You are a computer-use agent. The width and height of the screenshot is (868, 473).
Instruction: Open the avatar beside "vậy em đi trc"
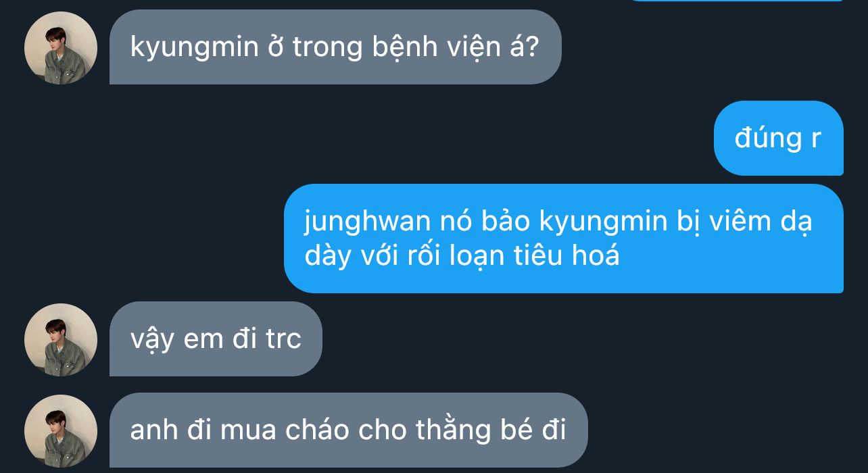coord(61,340)
